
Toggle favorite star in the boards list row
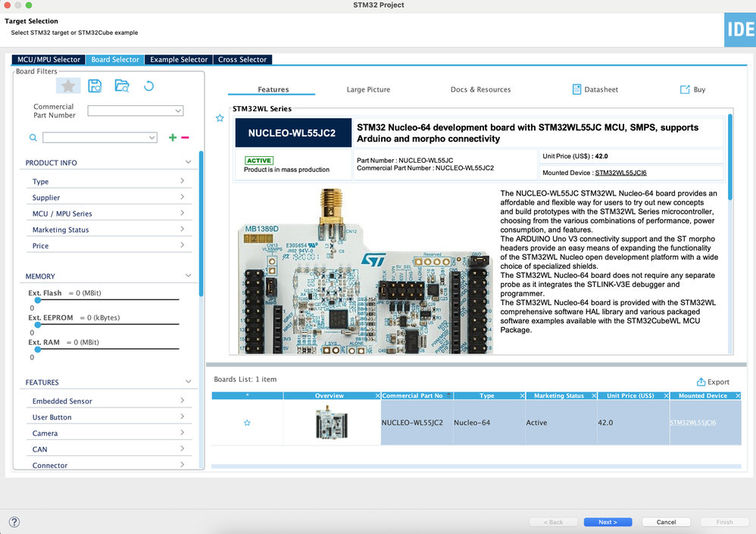coord(248,423)
